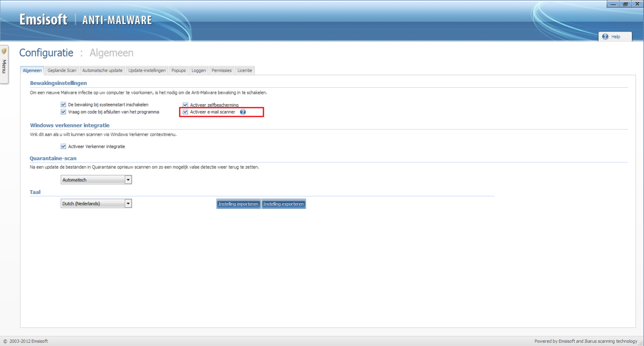Image resolution: width=644 pixels, height=346 pixels.
Task: Click the 'Quarantaine-scan' section heading
Action: (x=53, y=158)
